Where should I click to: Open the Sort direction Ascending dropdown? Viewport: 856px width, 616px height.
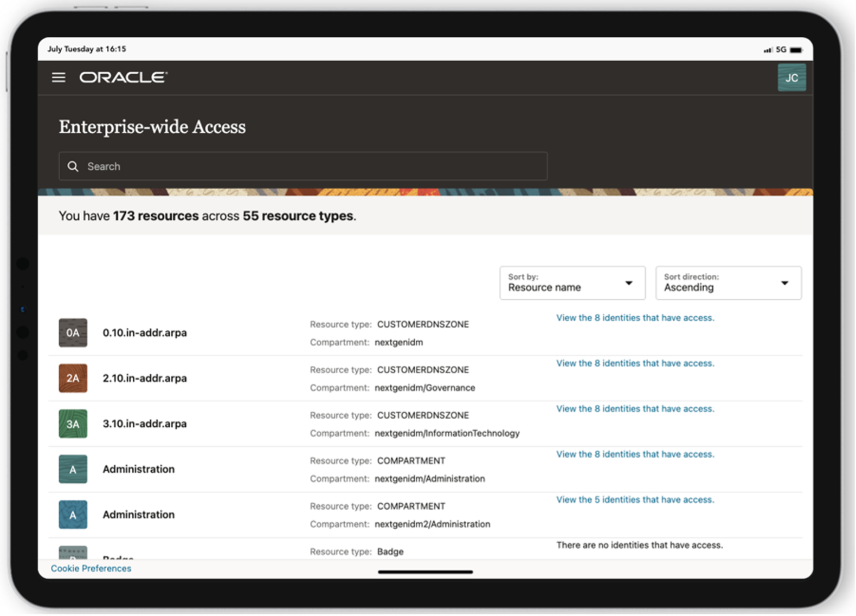click(x=729, y=283)
